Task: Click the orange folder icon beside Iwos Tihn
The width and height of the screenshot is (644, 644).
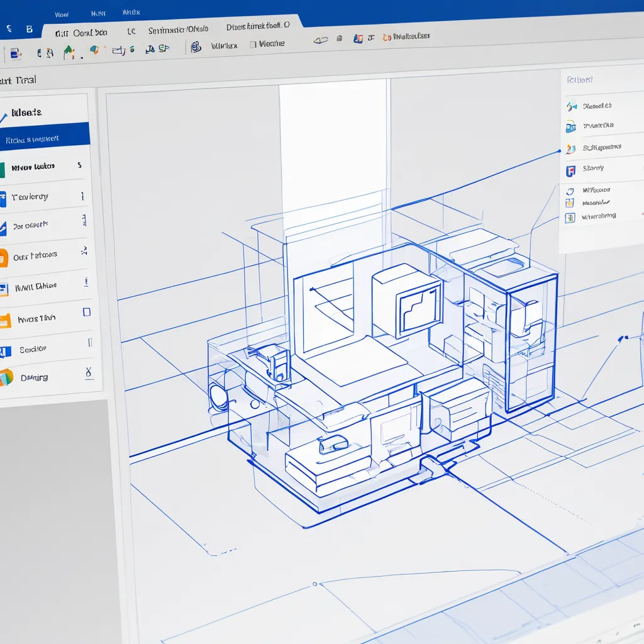Action: pyautogui.click(x=5, y=321)
